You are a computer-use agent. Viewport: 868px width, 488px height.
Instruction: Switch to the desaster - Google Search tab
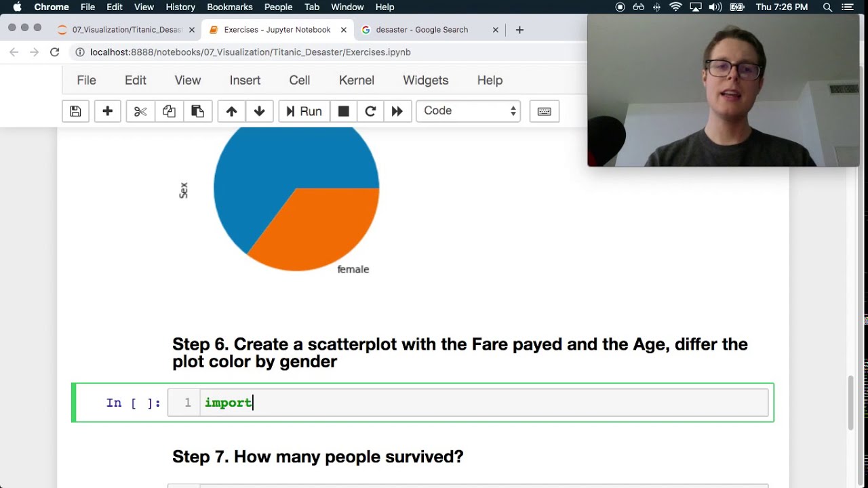tap(423, 30)
